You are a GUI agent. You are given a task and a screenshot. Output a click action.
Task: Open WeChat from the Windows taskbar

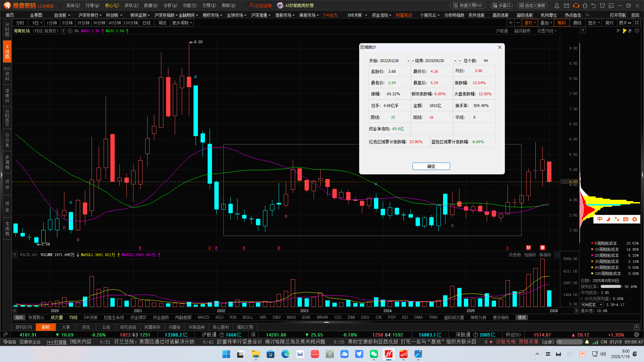[x=374, y=354]
